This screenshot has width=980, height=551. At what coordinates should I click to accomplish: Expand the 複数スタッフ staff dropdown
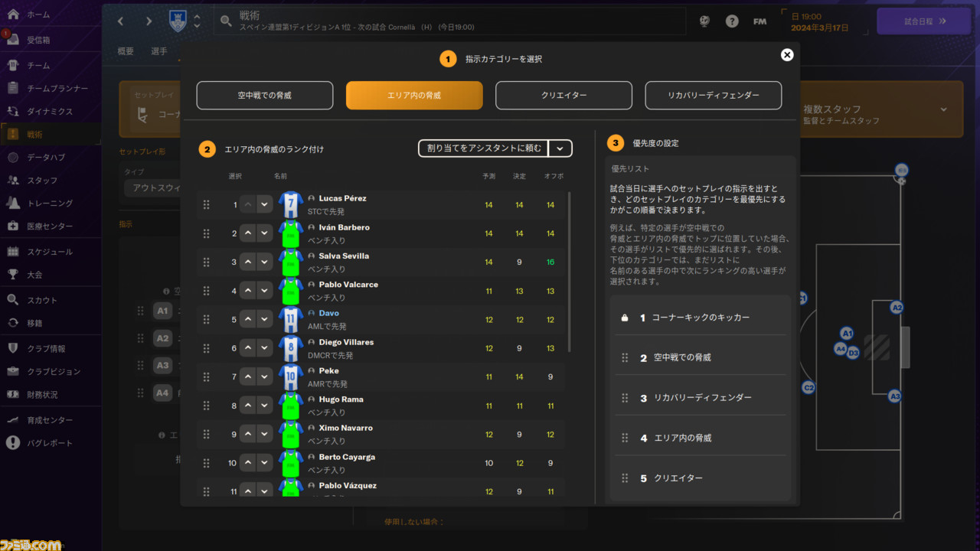(943, 109)
